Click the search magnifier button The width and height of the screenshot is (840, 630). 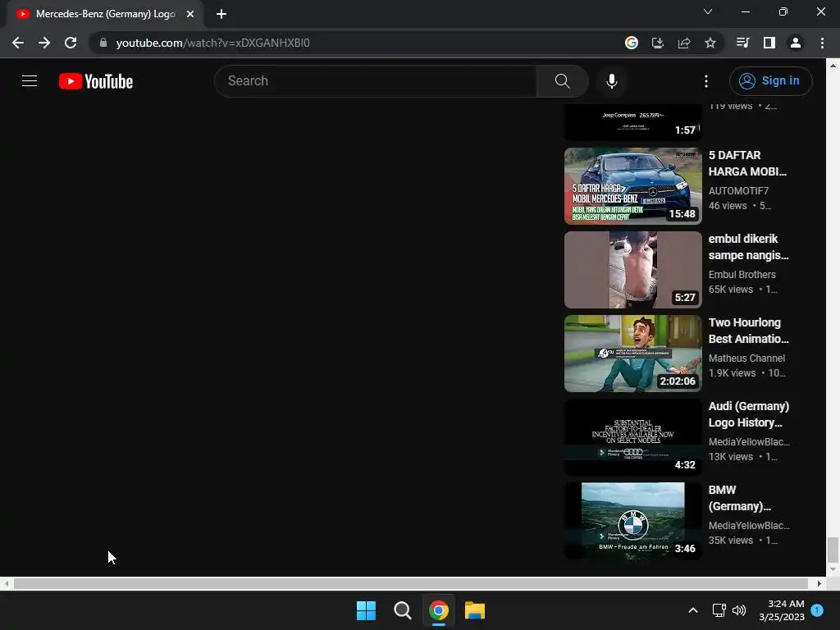pyautogui.click(x=562, y=81)
